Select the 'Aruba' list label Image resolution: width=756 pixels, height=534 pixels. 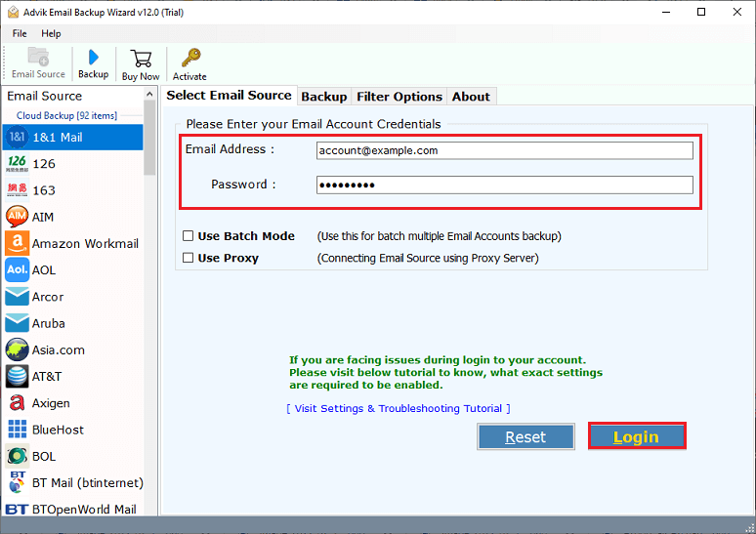click(x=48, y=324)
